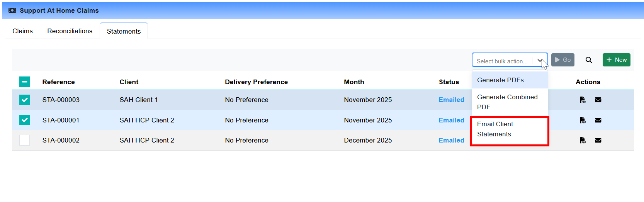Click the cash icon beside Support At Home Claims

click(x=12, y=10)
